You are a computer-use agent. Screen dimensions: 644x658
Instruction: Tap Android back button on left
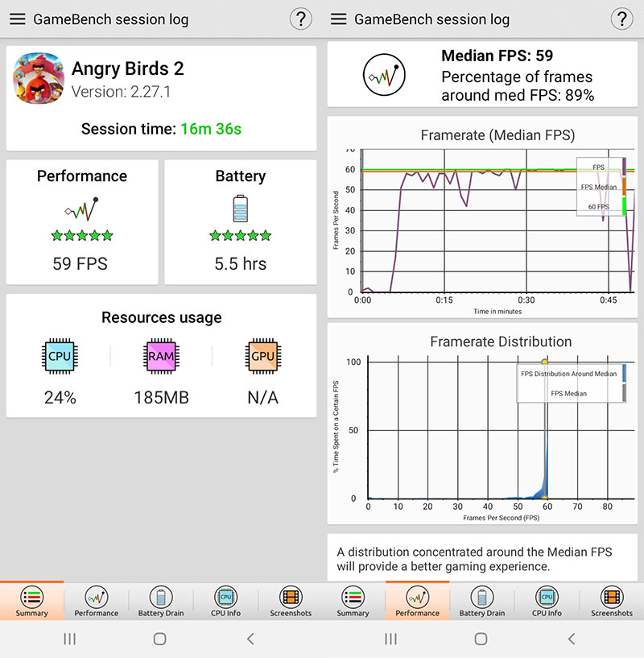(250, 639)
